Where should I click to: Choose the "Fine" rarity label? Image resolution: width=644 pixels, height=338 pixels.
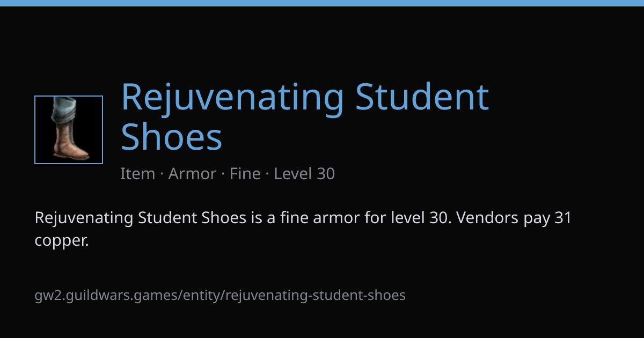click(245, 174)
